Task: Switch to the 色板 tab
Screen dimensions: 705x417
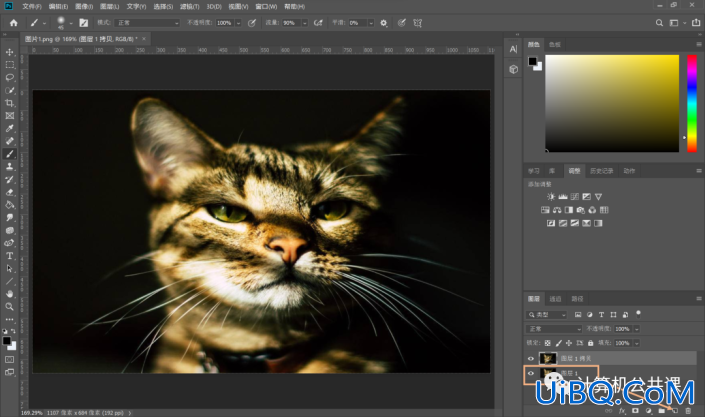Action: tap(555, 45)
